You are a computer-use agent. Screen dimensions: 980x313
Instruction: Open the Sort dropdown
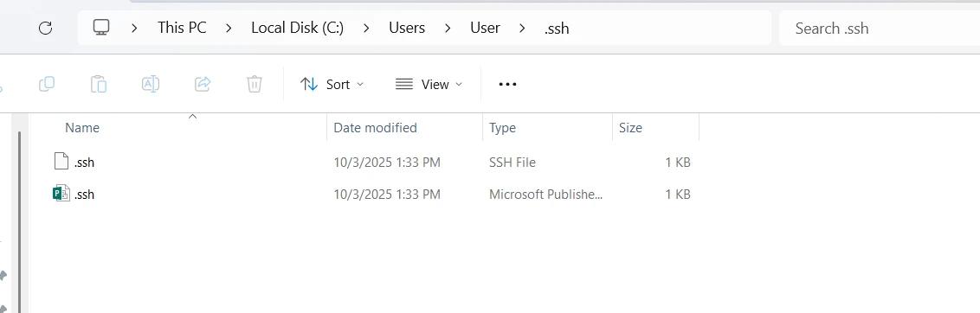click(x=332, y=85)
